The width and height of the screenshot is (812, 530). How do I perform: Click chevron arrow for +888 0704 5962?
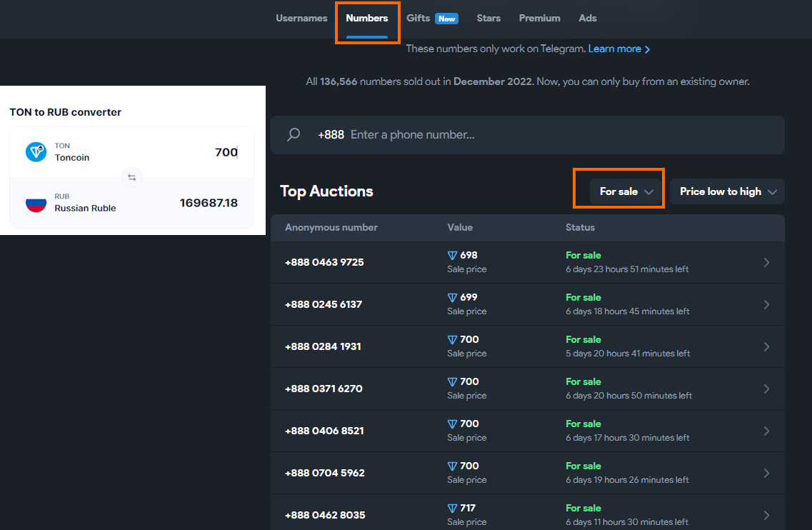(x=766, y=473)
